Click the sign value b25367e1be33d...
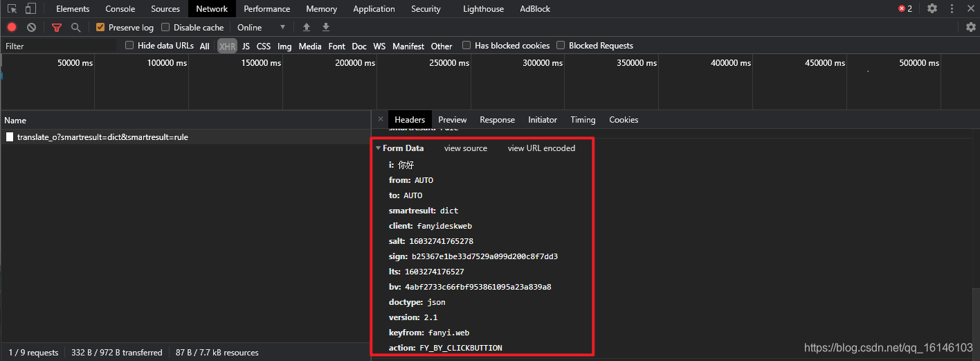This screenshot has height=361, width=980. (484, 256)
